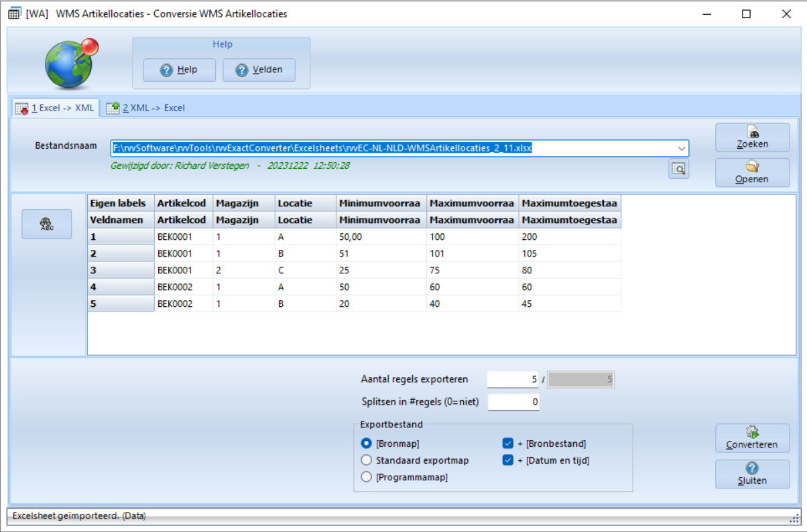Click the ABC labels button
This screenshot has width=807, height=532.
pyautogui.click(x=46, y=224)
